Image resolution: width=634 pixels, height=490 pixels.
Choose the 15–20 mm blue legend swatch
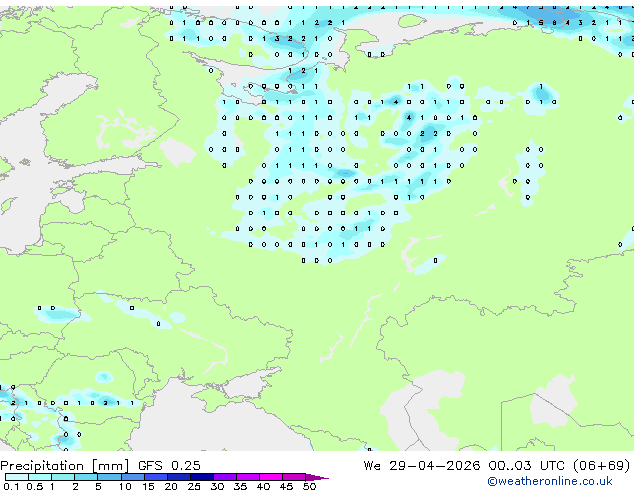tap(156, 477)
